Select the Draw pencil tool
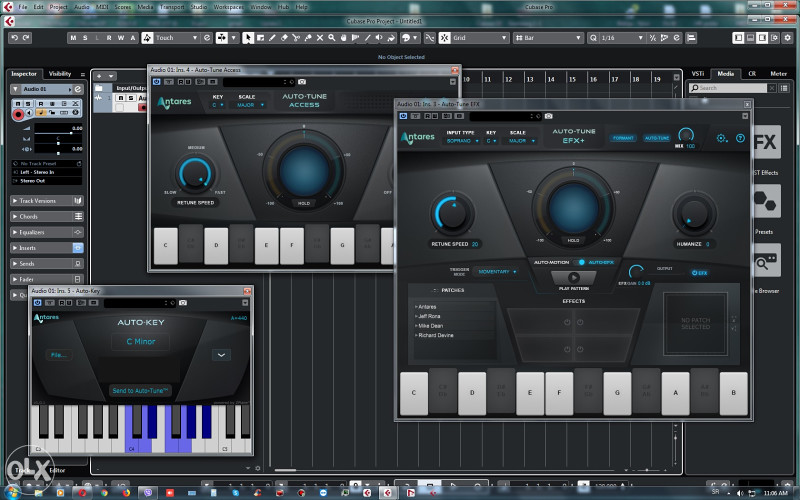The image size is (800, 500). [x=272, y=38]
